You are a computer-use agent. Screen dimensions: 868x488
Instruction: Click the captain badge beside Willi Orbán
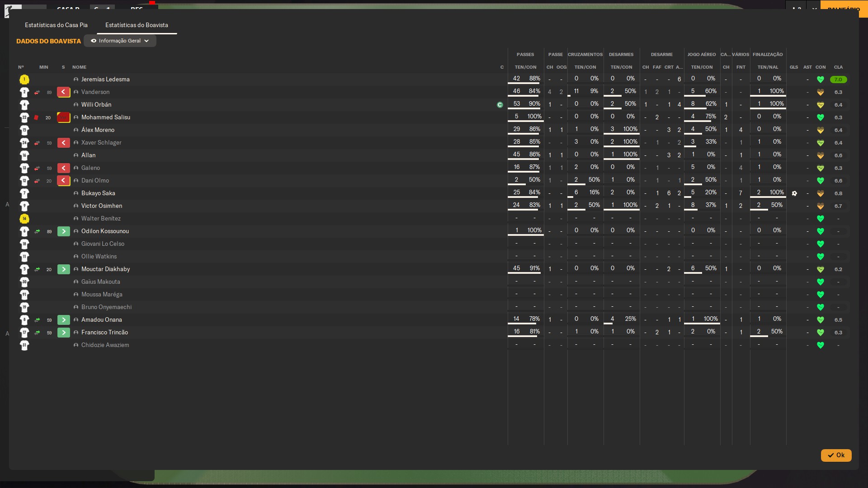point(500,105)
